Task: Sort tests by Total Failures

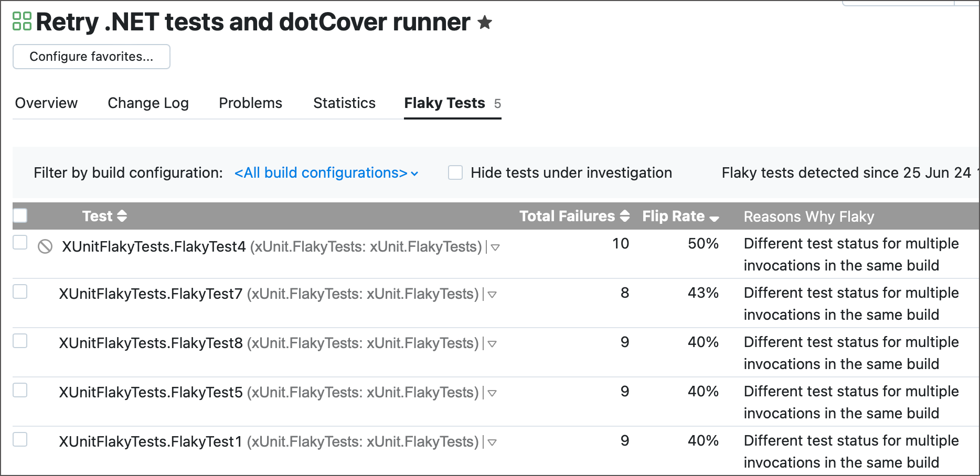Action: point(624,216)
